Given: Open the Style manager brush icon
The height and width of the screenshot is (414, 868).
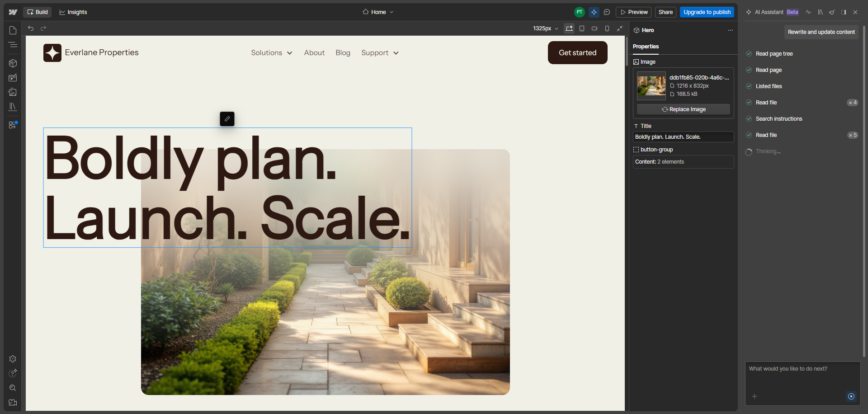Looking at the screenshot, I should pos(13,78).
